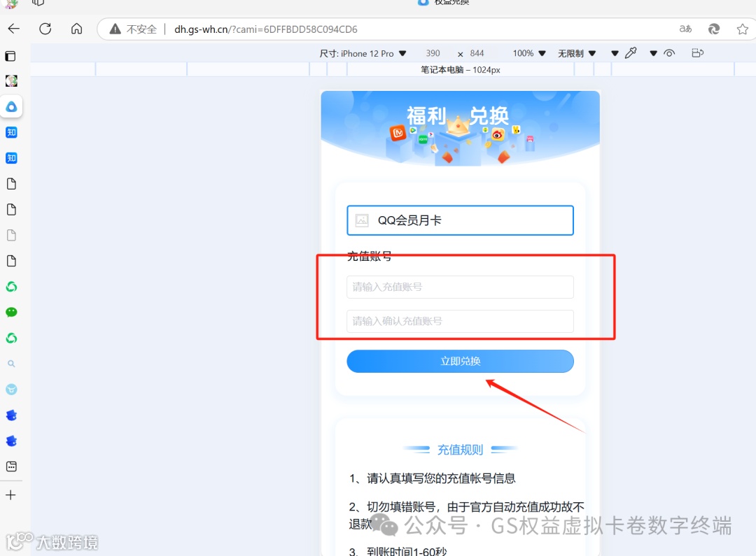Click the eyedropper icon in device toolbar
The height and width of the screenshot is (556, 756).
point(631,53)
